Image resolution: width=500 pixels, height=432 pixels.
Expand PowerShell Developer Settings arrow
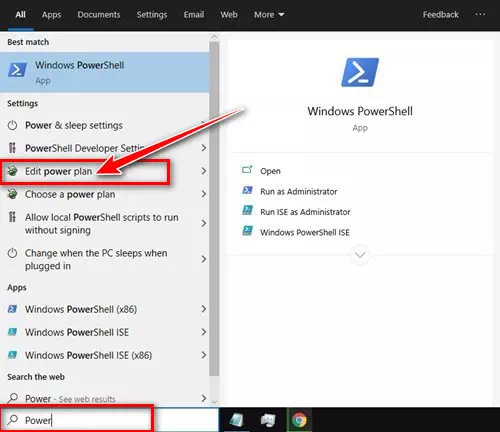[204, 148]
